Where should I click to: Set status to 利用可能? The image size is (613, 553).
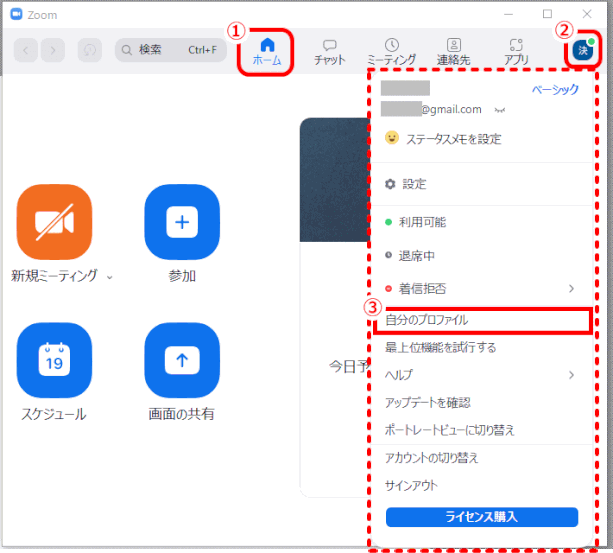[482, 222]
